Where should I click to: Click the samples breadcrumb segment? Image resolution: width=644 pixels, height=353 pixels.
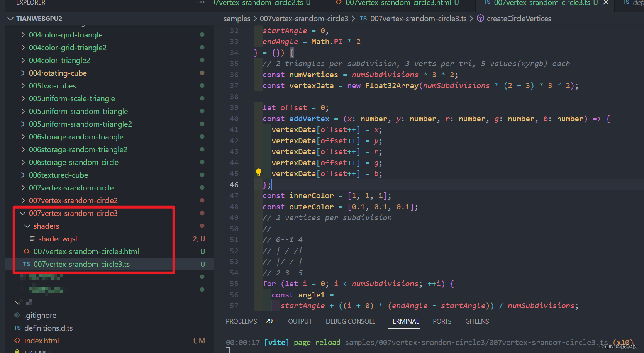(237, 19)
